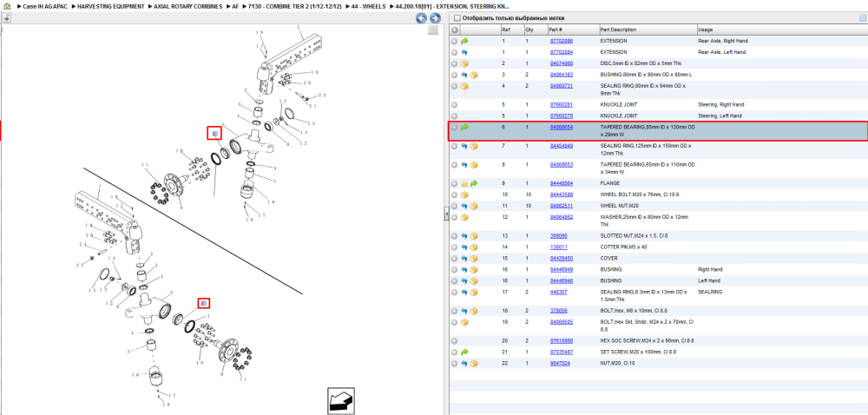Click the large black arrow icon below diagram

[341, 400]
